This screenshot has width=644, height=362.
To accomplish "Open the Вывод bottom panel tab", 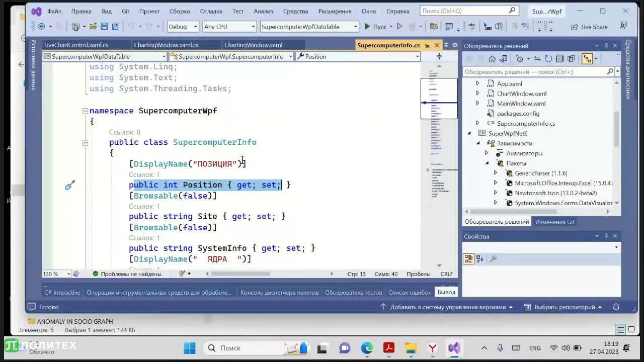I will coord(446,292).
